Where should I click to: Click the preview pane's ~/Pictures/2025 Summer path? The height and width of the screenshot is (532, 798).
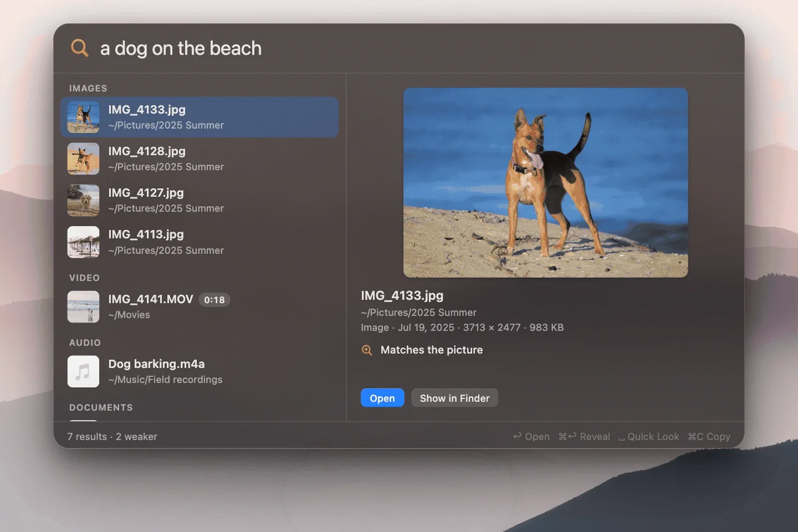point(419,313)
